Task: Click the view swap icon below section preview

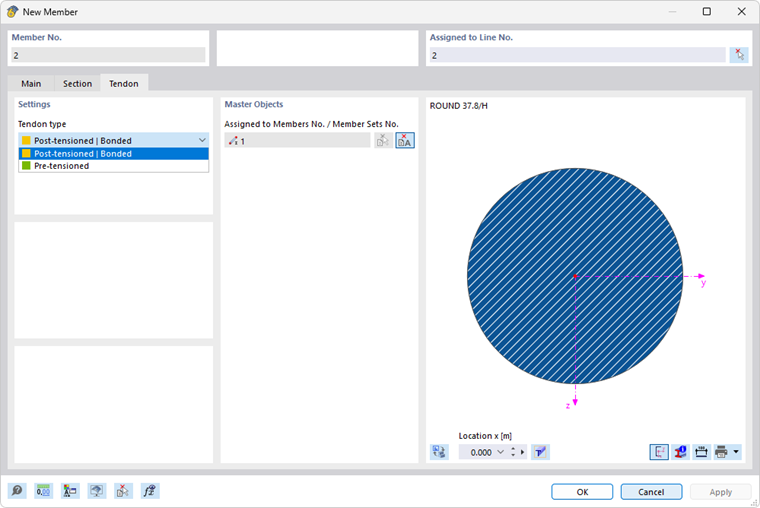Action: 439,452
